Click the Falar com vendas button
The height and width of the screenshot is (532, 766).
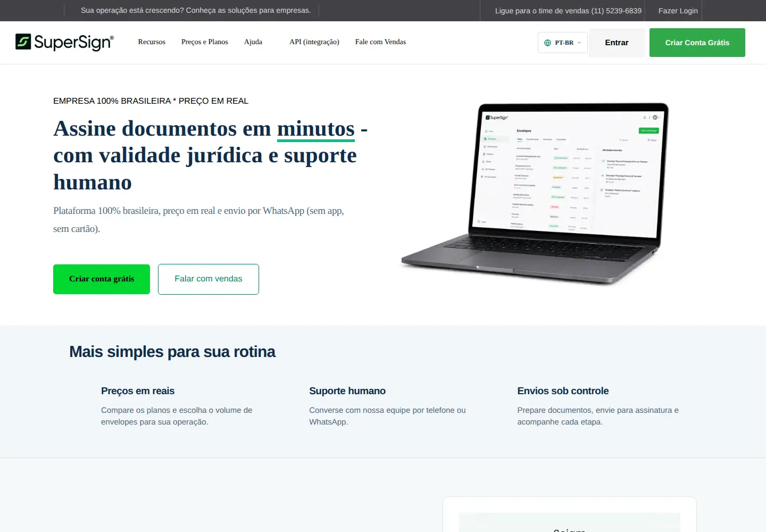pos(209,279)
